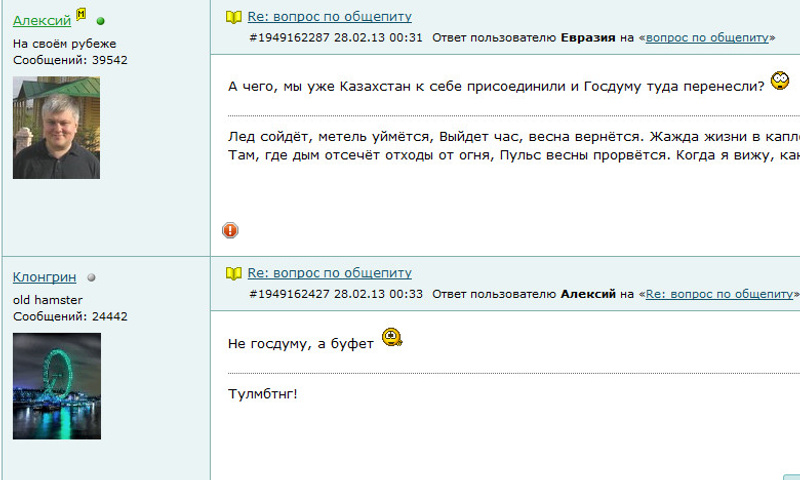Screen dimensions: 800x480
Task: Open Алексий's avatar photo
Action: click(x=56, y=128)
